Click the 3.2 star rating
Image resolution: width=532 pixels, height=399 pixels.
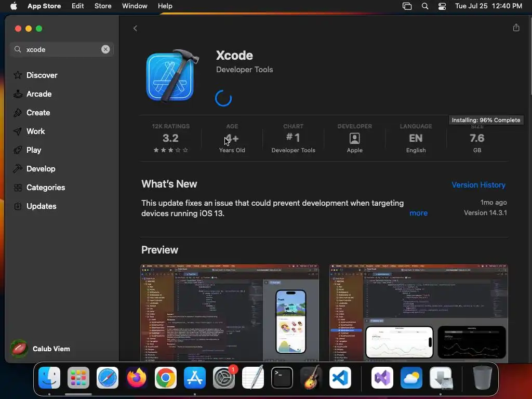(170, 138)
